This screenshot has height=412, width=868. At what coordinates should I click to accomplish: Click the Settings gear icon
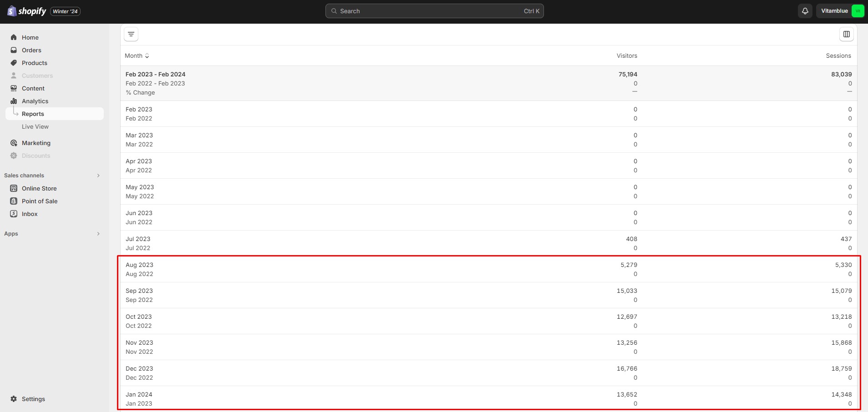coord(14,399)
